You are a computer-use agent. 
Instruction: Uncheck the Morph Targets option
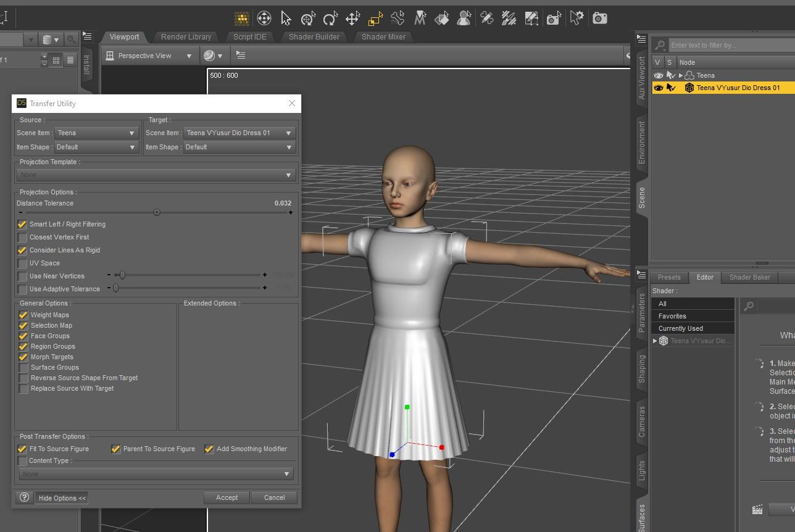(23, 357)
